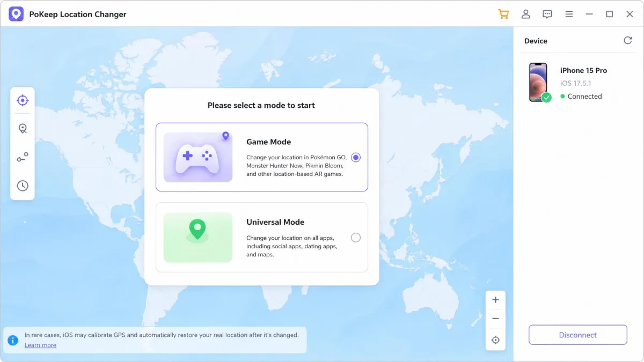Maximize the PoKeep window
The image size is (644, 362).
(x=610, y=14)
